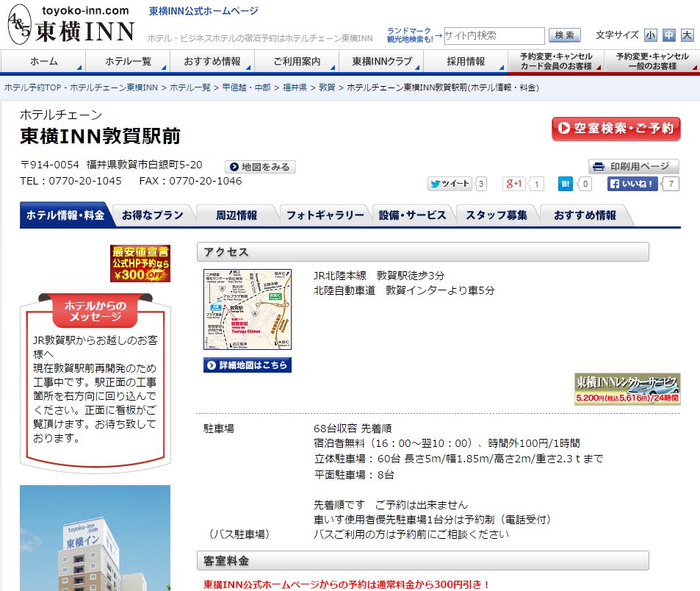
Task: Open the 東横INN公式ホームページ link
Action: [x=203, y=11]
